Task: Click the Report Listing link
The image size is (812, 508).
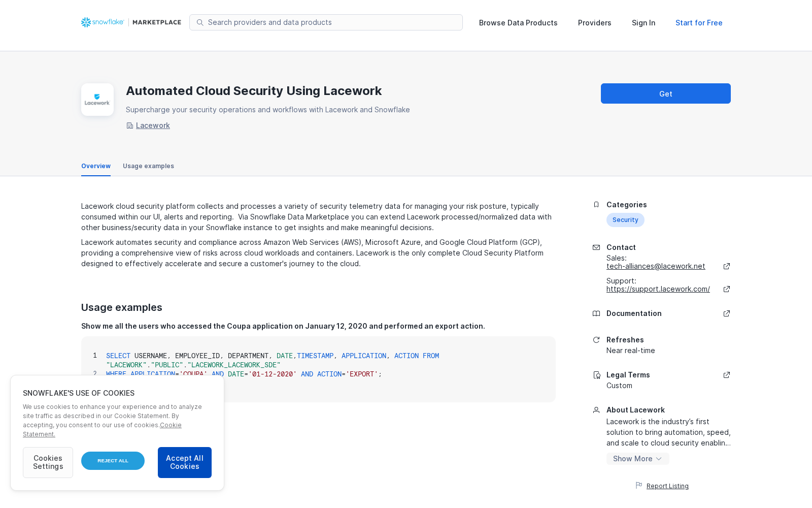Action: tap(667, 486)
